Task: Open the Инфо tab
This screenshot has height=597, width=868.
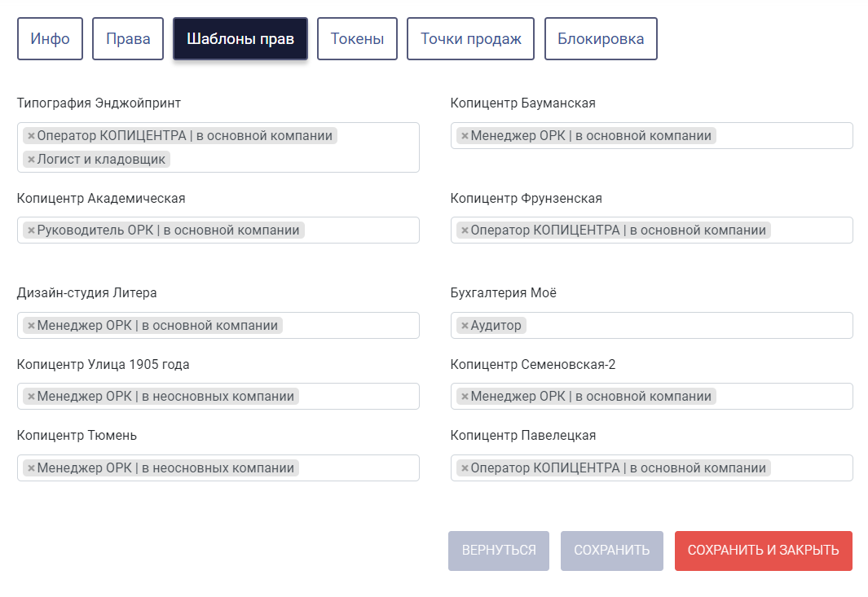Action: point(50,39)
